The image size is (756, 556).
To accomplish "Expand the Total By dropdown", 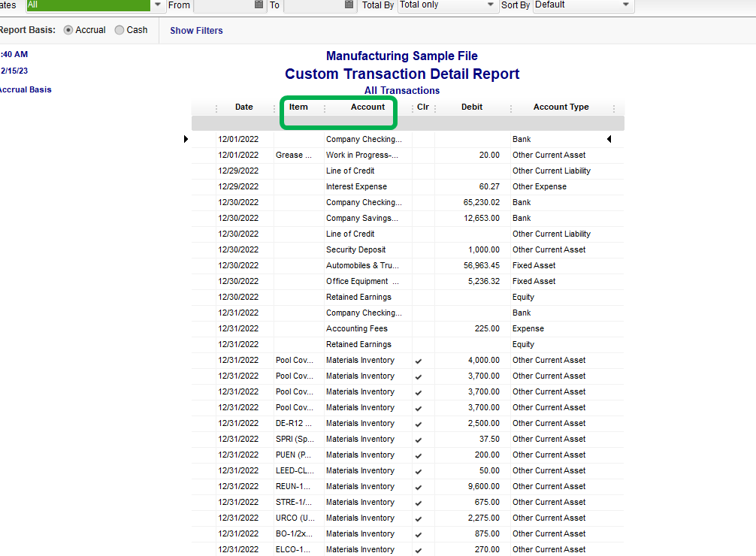I will [490, 5].
